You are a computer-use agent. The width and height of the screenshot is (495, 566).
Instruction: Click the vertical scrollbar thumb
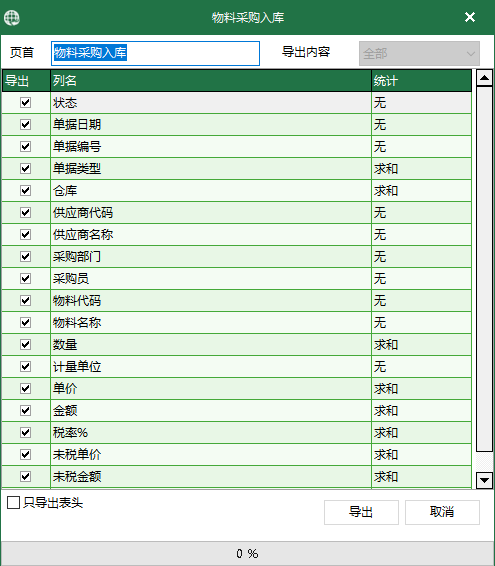[484, 269]
